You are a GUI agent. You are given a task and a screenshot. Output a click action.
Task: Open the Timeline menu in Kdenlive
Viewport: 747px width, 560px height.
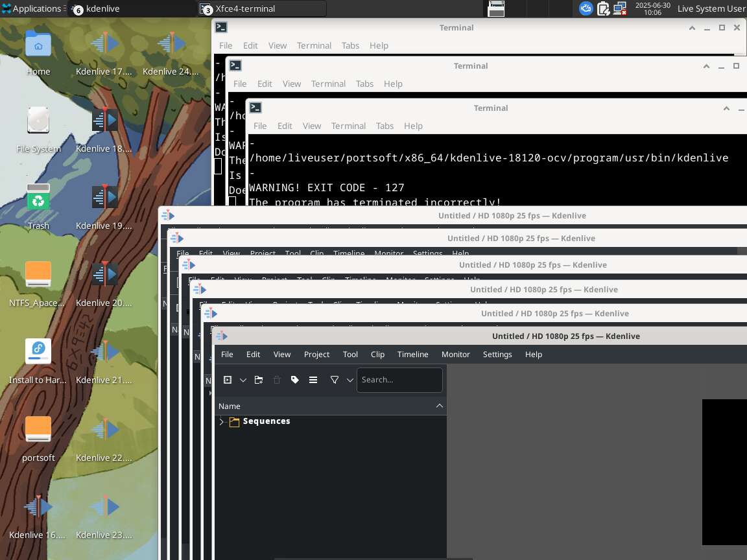coord(412,355)
